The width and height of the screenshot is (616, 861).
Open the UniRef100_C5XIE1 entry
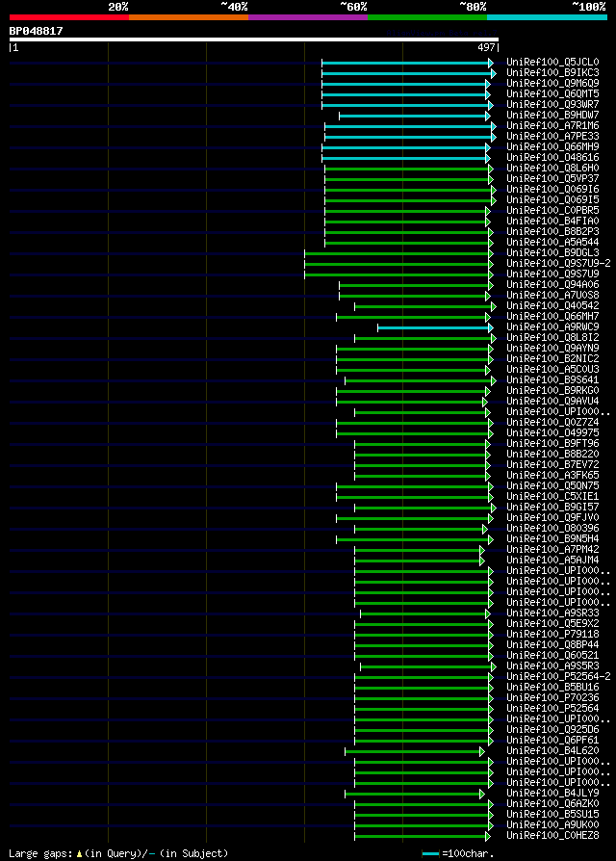point(552,496)
